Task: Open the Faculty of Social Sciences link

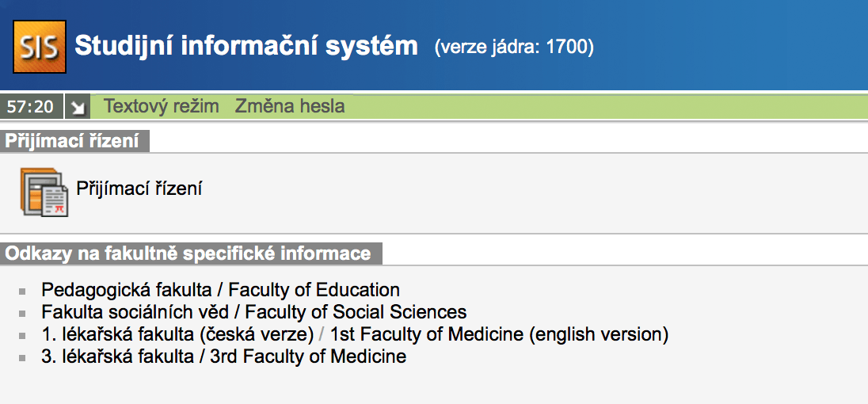Action: pos(253,312)
